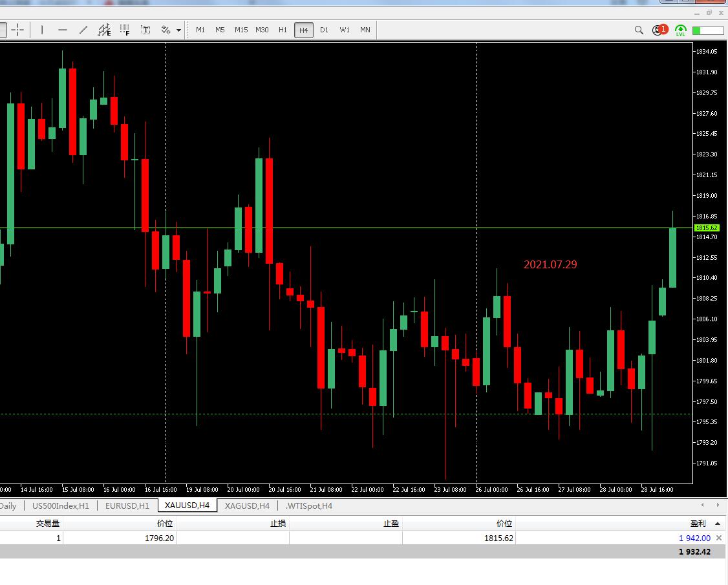Switch to MN timeframe
The image size is (728, 585).
click(365, 30)
